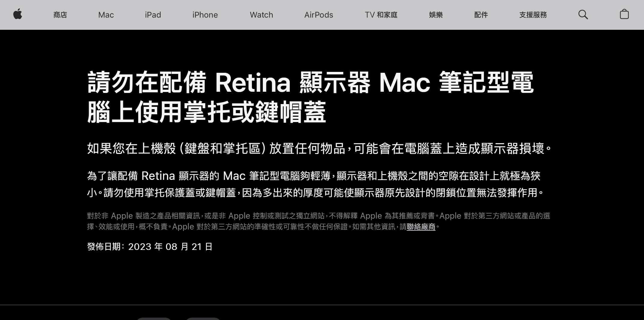644x320 pixels.
Task: Open the 娛樂 navigation item
Action: [436, 15]
